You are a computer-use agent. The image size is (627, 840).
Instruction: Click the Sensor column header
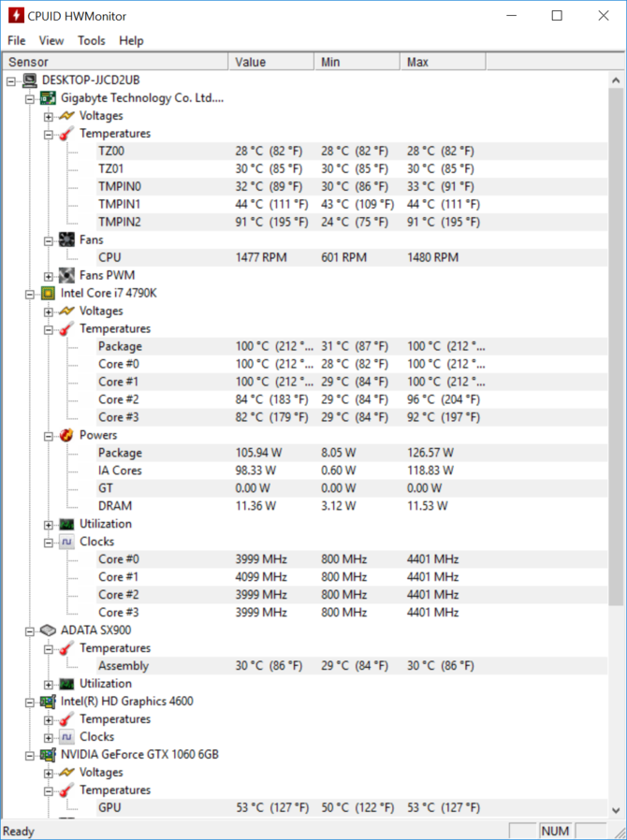coord(116,62)
